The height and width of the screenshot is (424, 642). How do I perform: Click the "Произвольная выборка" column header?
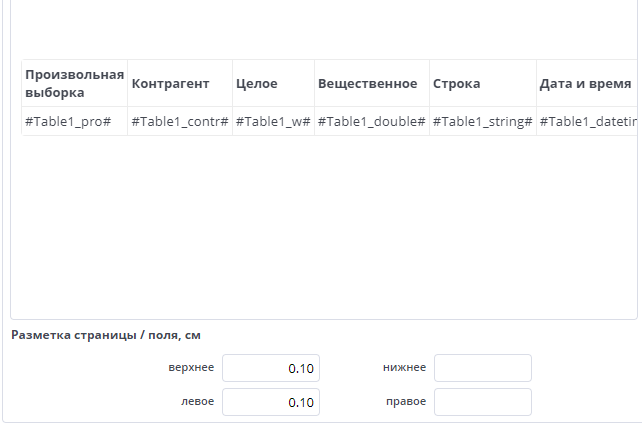pos(74,83)
